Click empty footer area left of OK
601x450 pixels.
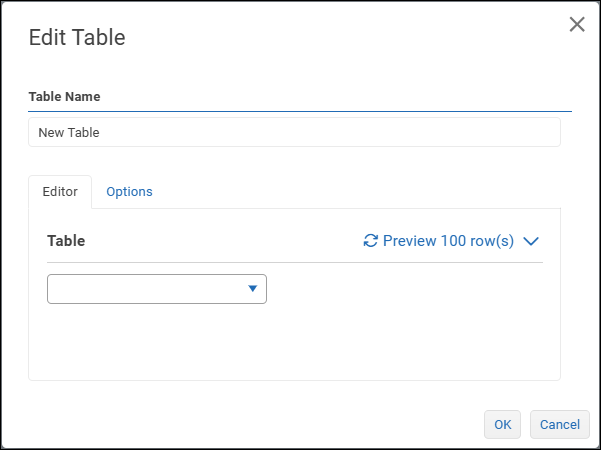coord(250,424)
